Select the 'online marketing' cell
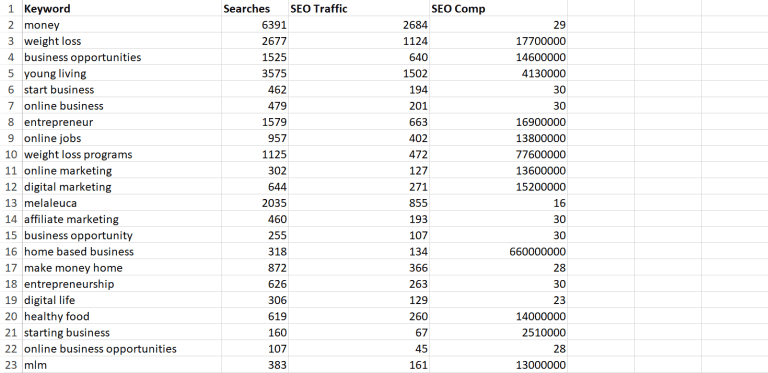The image size is (768, 373). [x=121, y=170]
